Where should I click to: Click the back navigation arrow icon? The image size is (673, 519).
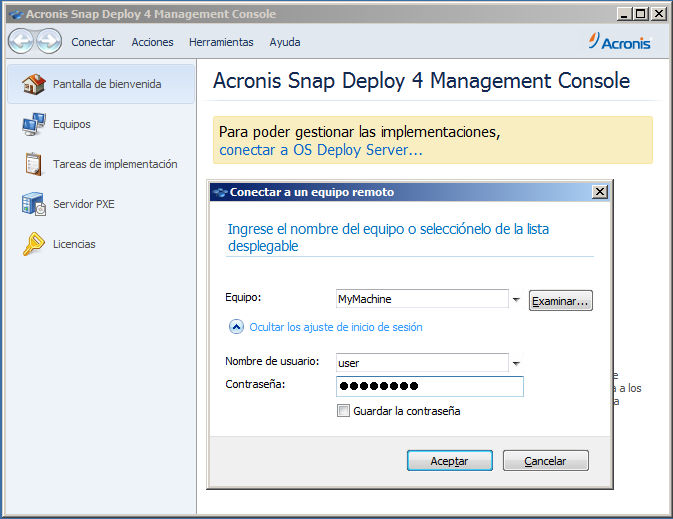coord(22,41)
